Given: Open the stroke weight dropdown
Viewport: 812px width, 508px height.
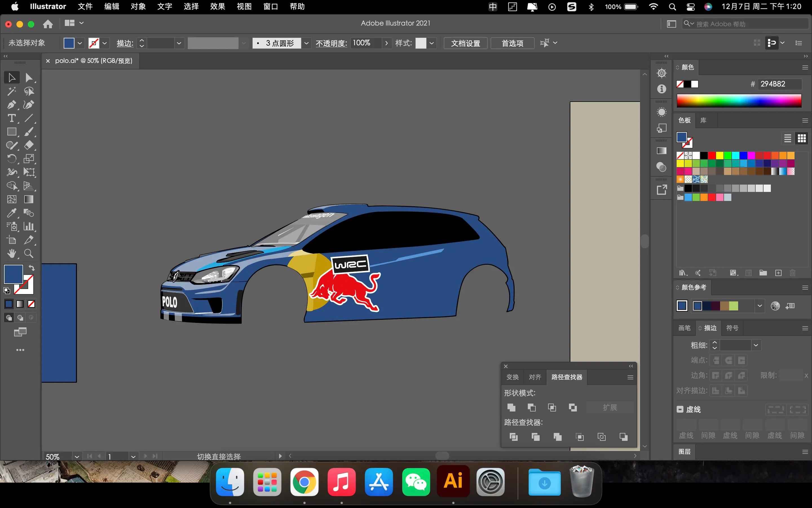Looking at the screenshot, I should [179, 43].
